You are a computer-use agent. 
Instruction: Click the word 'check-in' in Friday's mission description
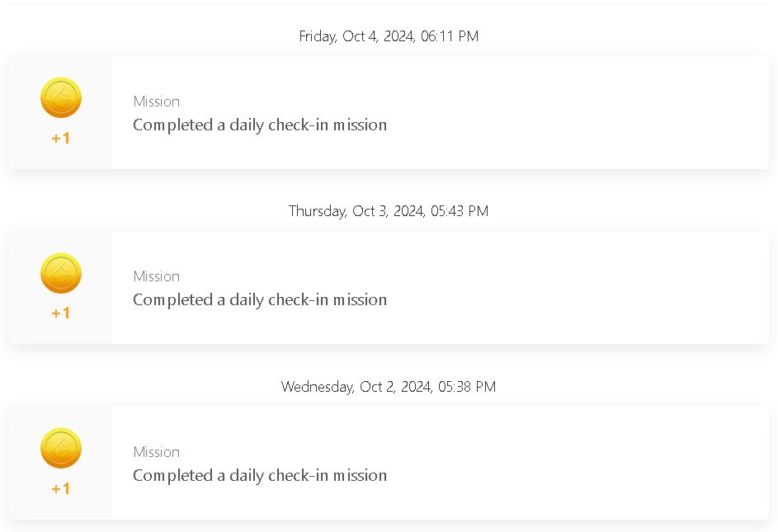pyautogui.click(x=298, y=125)
